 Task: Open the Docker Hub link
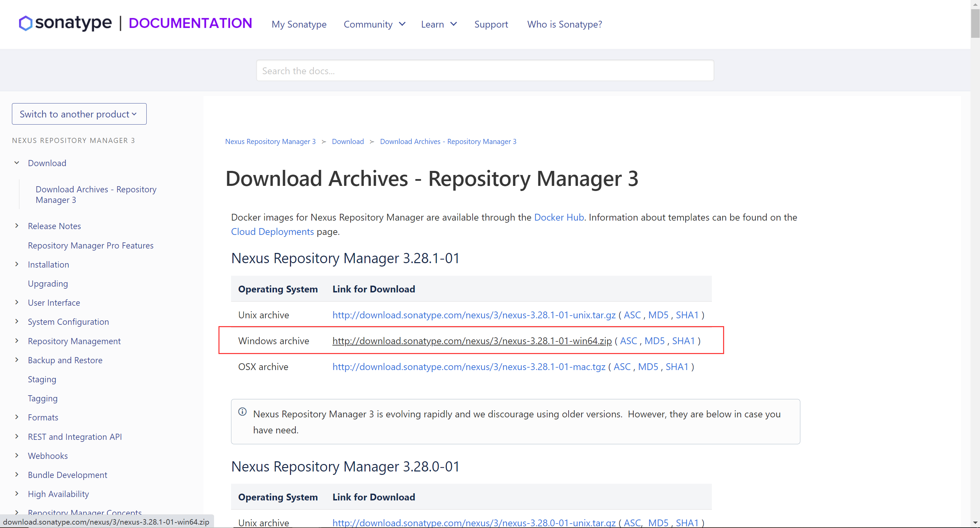558,218
